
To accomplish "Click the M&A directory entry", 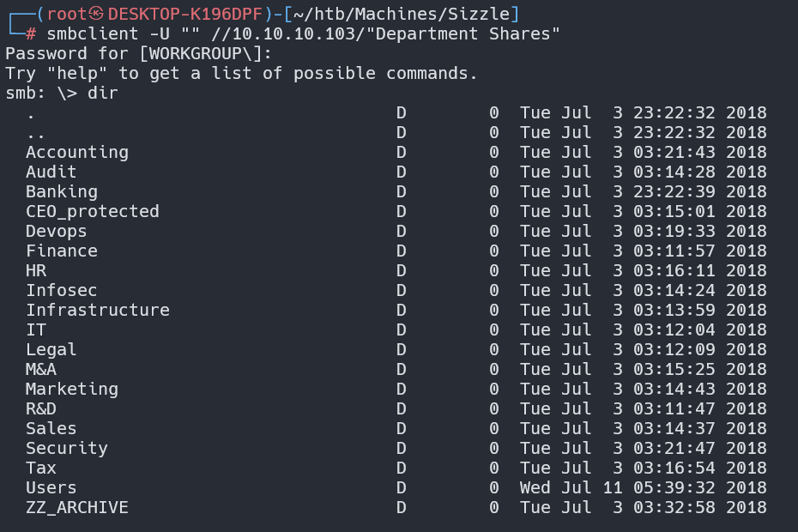I will 41,370.
